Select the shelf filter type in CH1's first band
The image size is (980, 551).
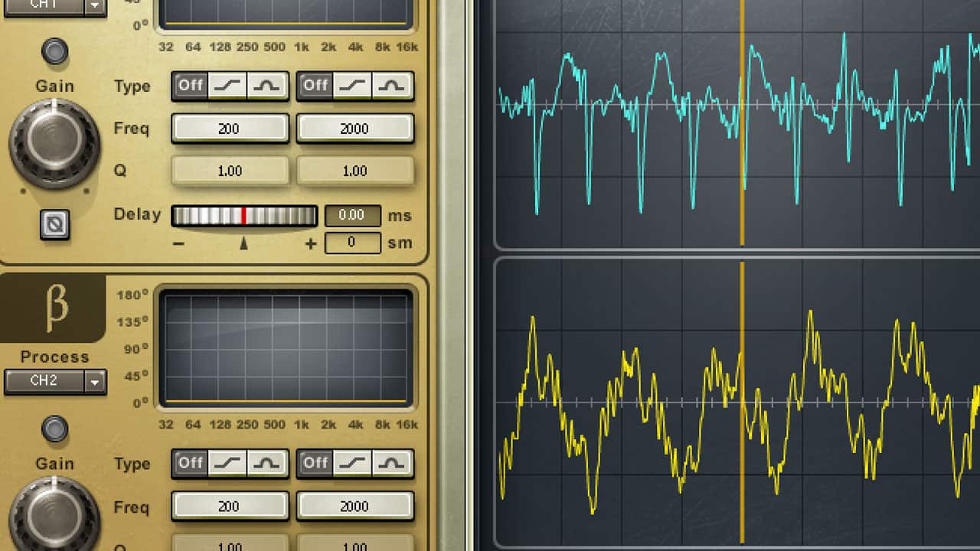[x=227, y=86]
